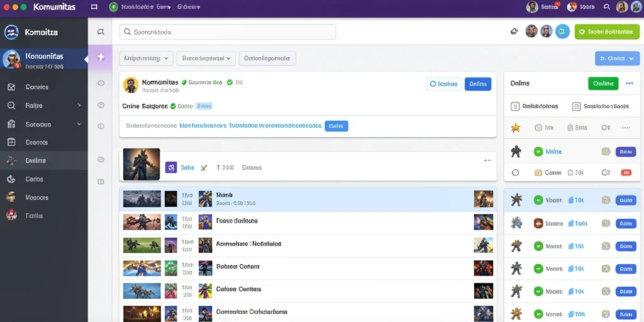This screenshot has height=322, width=644.
Task: Switch to the Onioofiogorente tab
Action: (267, 58)
